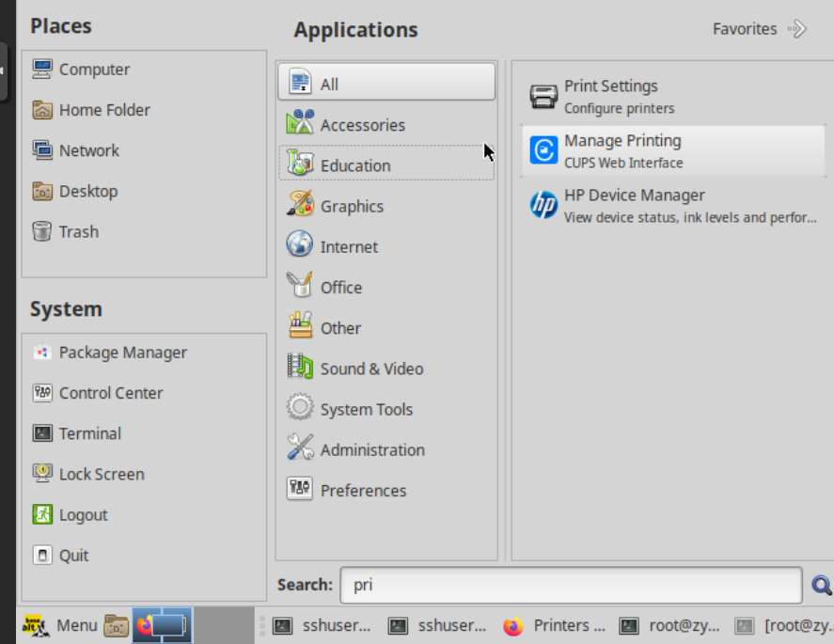Open Package Manager from System list

click(x=122, y=353)
